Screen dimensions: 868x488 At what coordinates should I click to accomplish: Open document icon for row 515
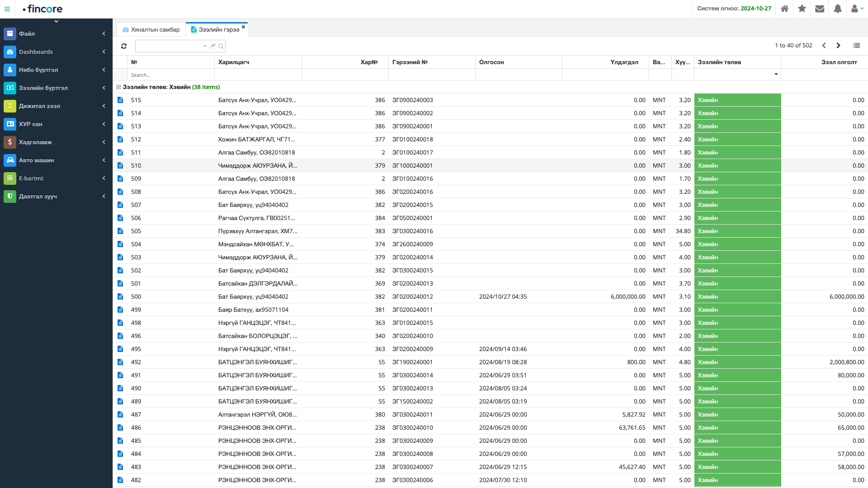pyautogui.click(x=120, y=100)
